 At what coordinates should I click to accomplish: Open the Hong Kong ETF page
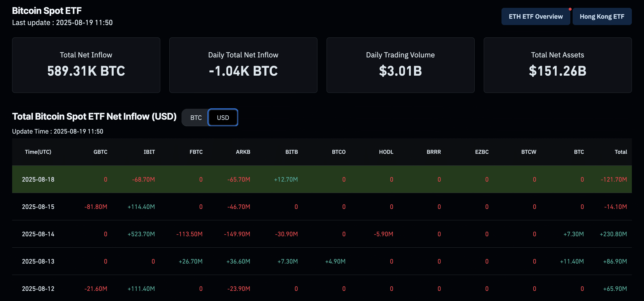coord(602,16)
